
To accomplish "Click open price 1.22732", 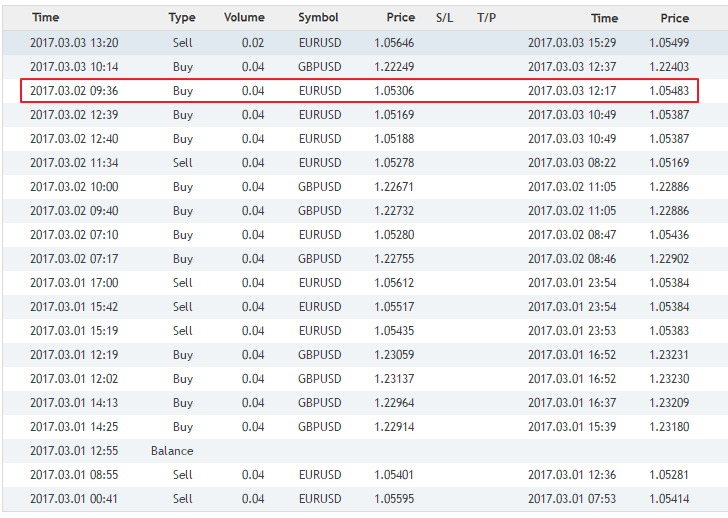I will coord(394,211).
